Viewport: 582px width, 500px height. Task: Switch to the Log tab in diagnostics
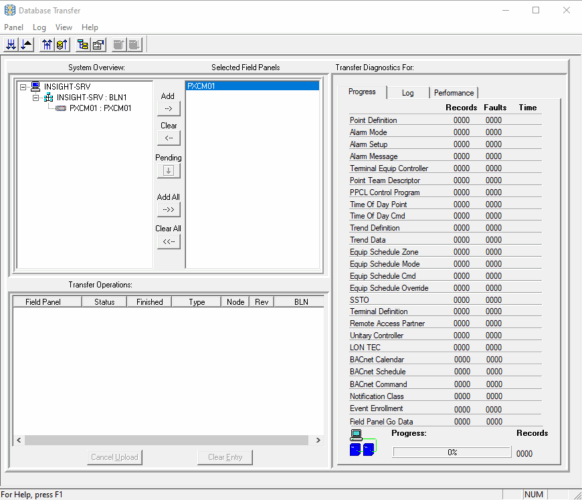(x=408, y=93)
